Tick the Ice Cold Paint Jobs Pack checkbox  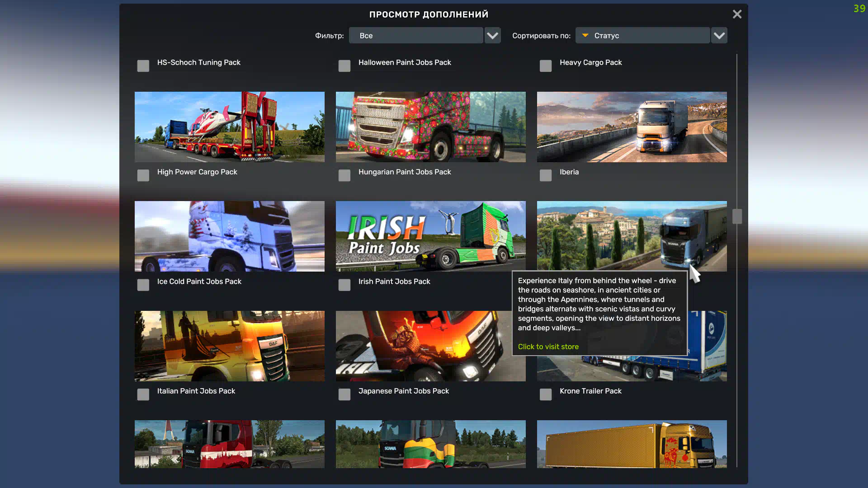tap(143, 285)
